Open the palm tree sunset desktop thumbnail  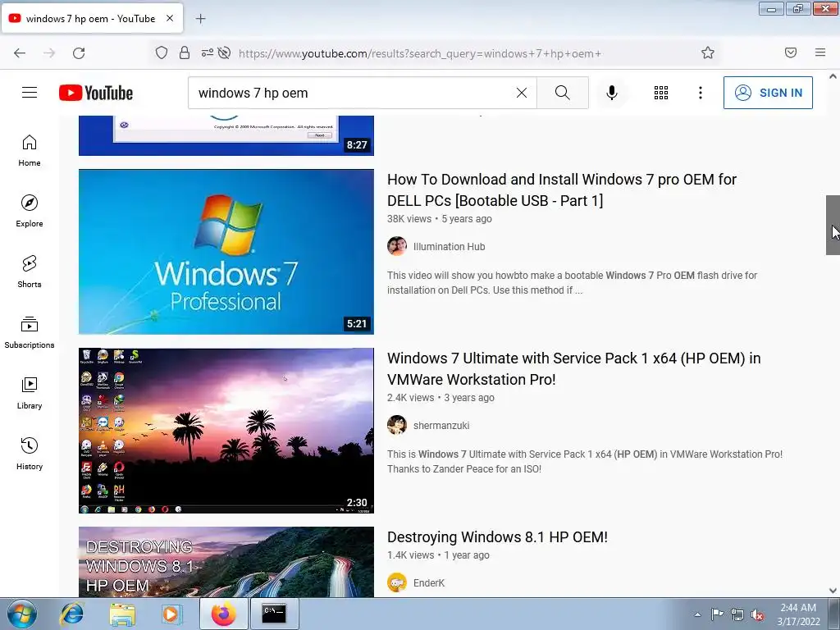click(x=226, y=431)
